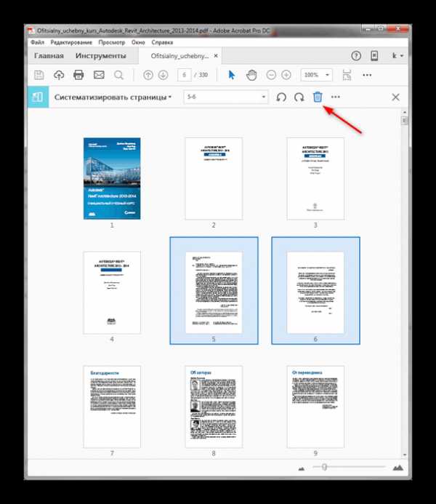Switch to the Инструменты tab
Screen dimensions: 436x504
(x=101, y=56)
